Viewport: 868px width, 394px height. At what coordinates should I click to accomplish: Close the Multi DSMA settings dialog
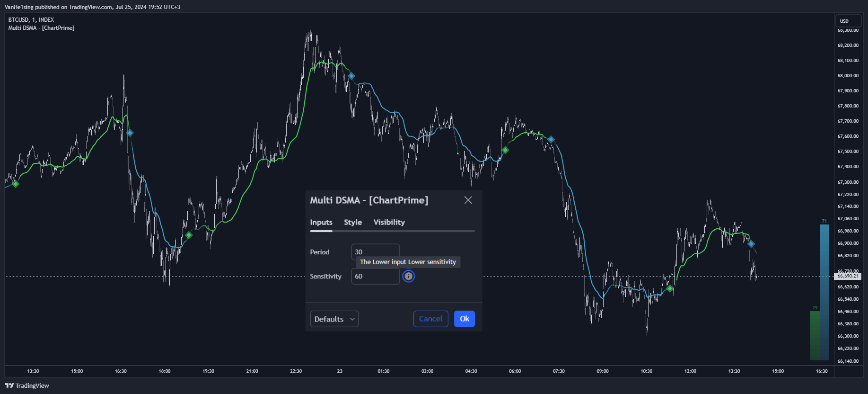468,200
